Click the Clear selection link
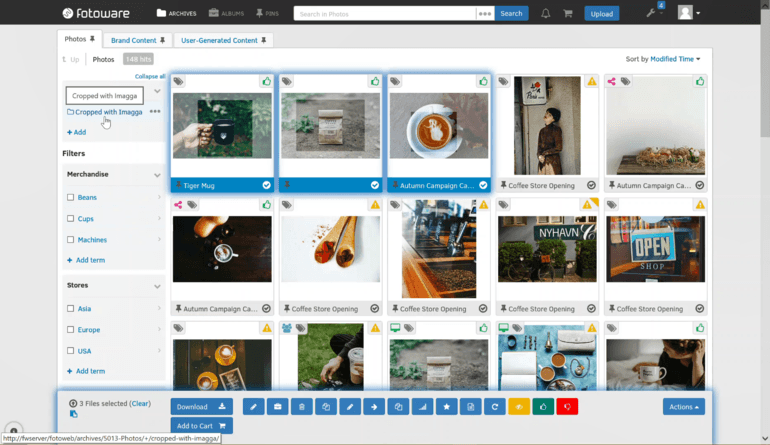This screenshot has height=445, width=770. coord(140,403)
